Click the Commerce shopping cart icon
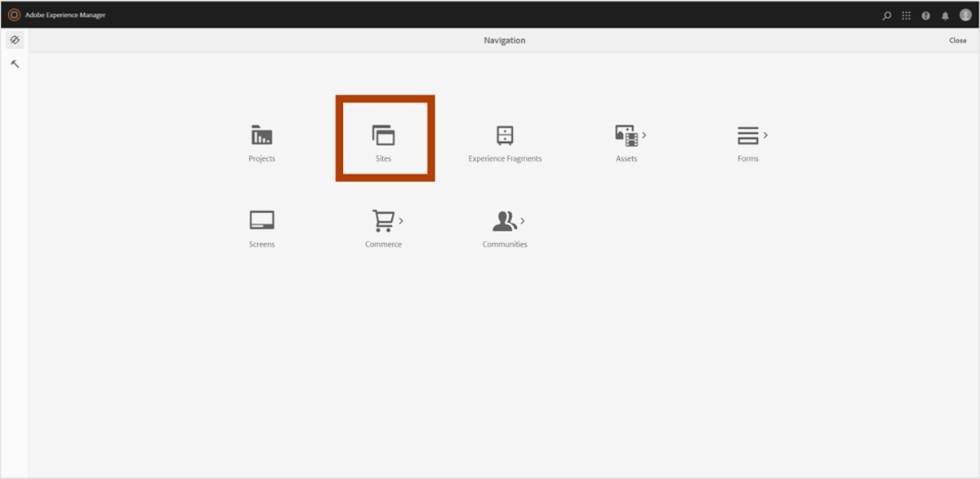 [x=382, y=220]
